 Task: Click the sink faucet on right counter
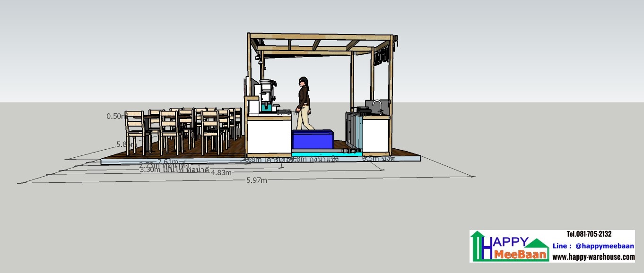(376, 104)
